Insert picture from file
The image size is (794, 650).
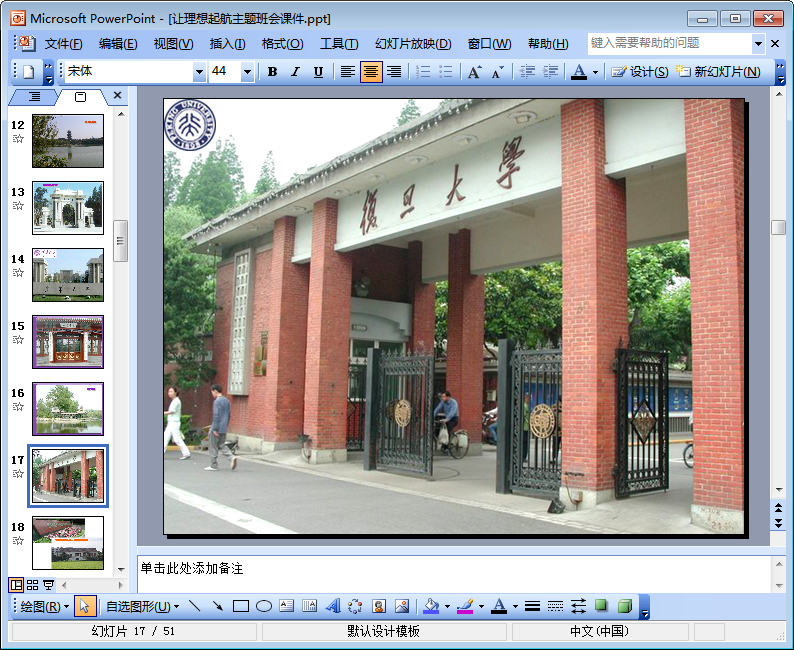click(402, 606)
